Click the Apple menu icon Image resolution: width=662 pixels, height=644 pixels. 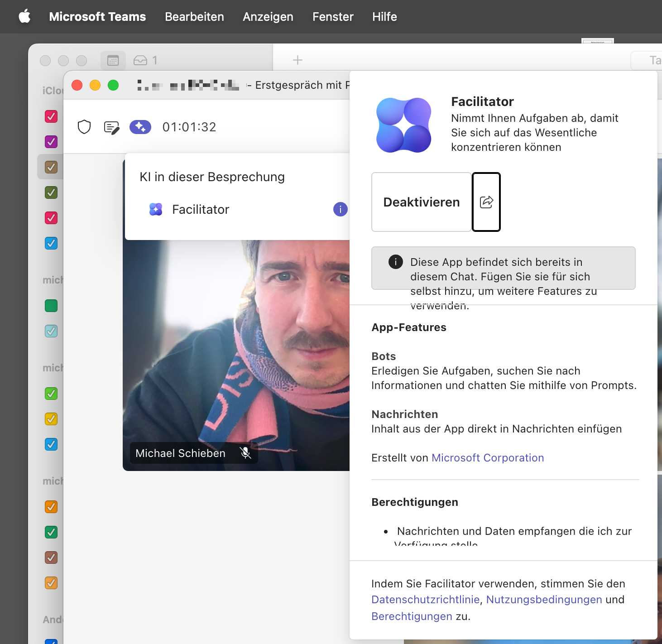pos(24,17)
